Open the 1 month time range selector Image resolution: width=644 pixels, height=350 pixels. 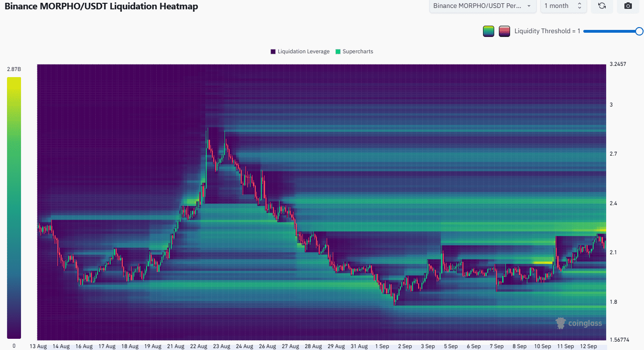(563, 6)
